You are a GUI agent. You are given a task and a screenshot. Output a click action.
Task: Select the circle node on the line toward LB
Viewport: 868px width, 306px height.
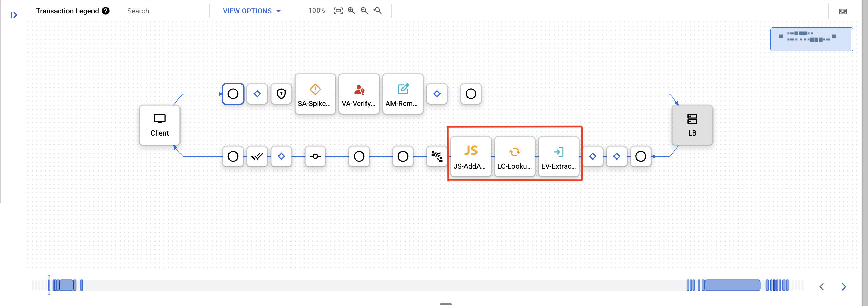pyautogui.click(x=471, y=94)
